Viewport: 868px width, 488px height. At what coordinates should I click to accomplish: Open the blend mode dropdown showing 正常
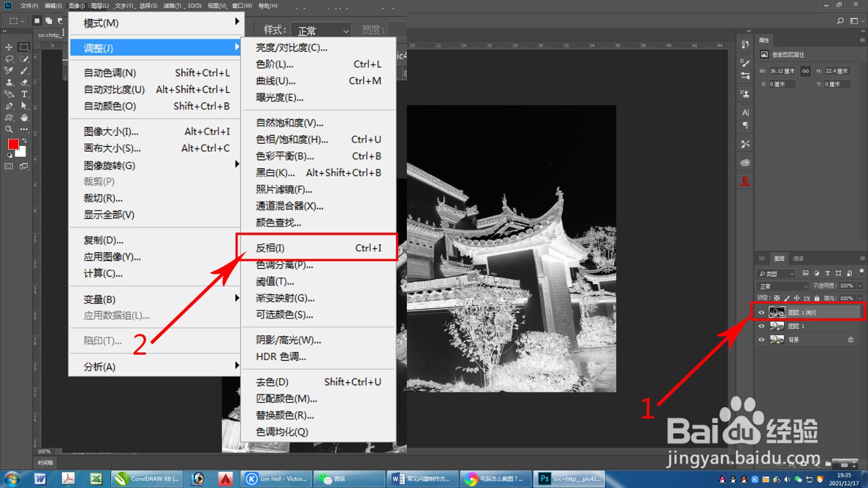pos(781,286)
